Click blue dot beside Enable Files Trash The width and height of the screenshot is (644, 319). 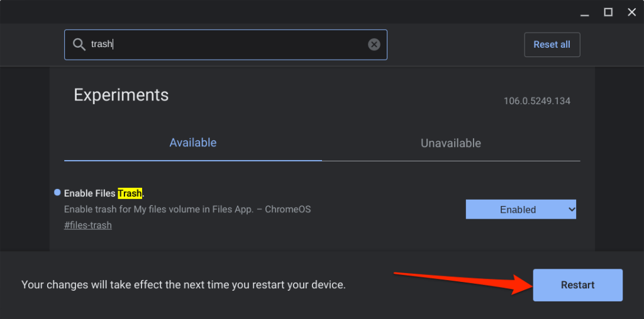[x=58, y=193]
